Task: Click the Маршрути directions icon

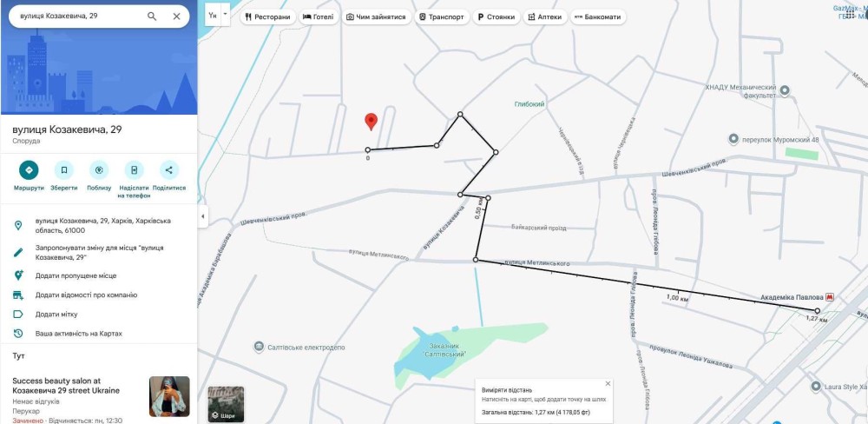Action: pyautogui.click(x=29, y=170)
